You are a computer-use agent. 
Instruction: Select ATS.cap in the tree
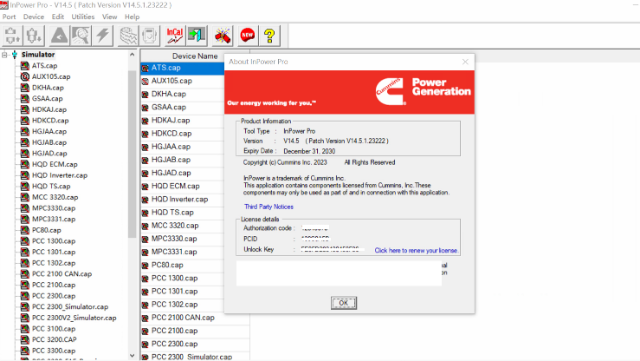[44, 66]
